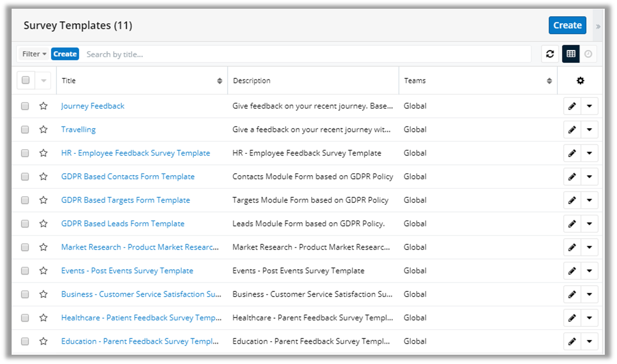Viewport: 617px width, 364px height.
Task: Click the refresh list icon
Action: (x=550, y=54)
